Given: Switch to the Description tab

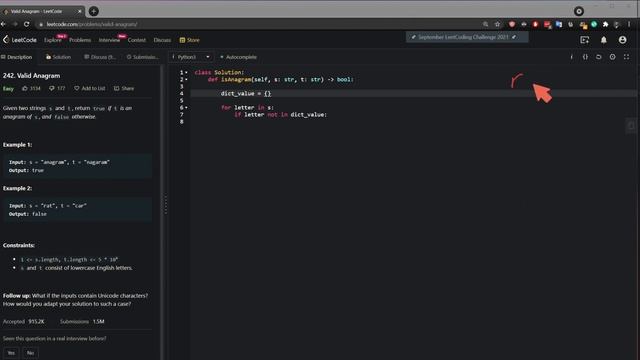Looking at the screenshot, I should click(17, 57).
